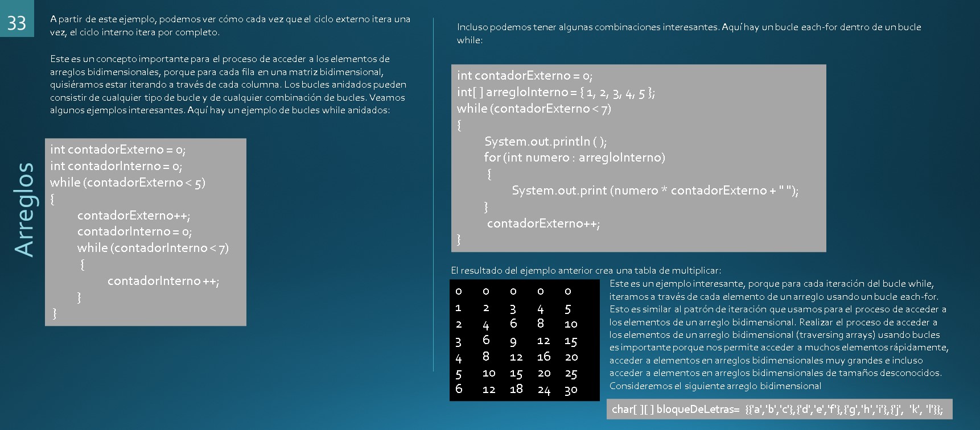The width and height of the screenshot is (980, 430).
Task: Click the "while (contadorExterno < 7)" code line
Action: click(x=534, y=109)
